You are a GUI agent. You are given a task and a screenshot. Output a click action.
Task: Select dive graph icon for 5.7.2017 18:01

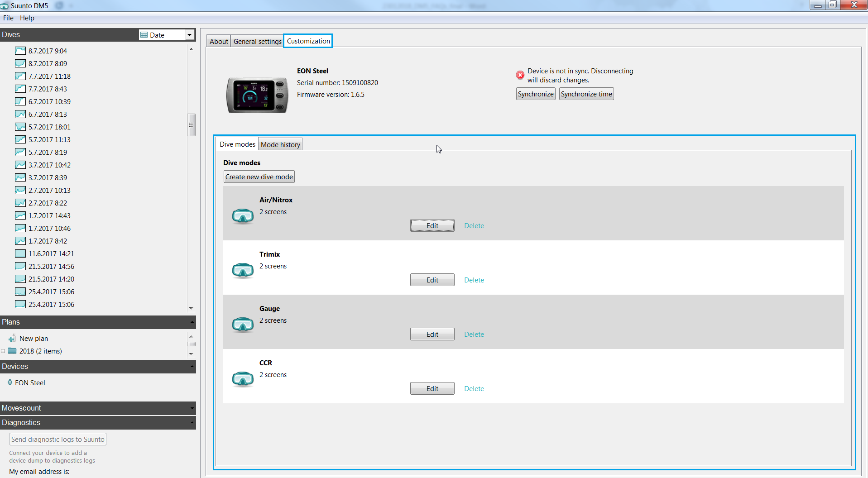(x=20, y=127)
